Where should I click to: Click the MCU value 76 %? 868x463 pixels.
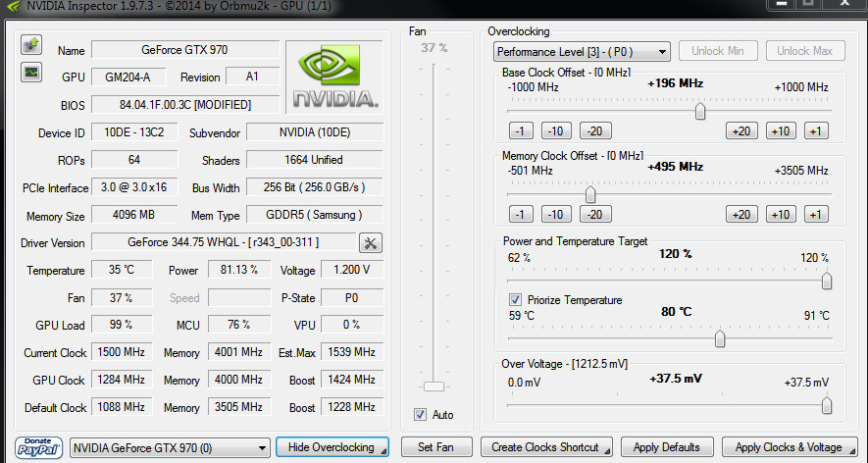(x=239, y=325)
